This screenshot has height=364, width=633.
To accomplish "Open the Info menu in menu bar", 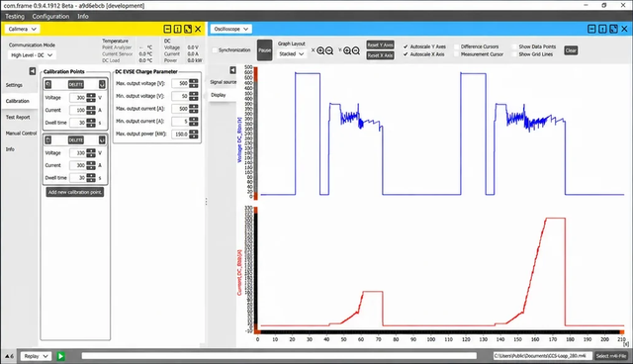I will coord(83,17).
